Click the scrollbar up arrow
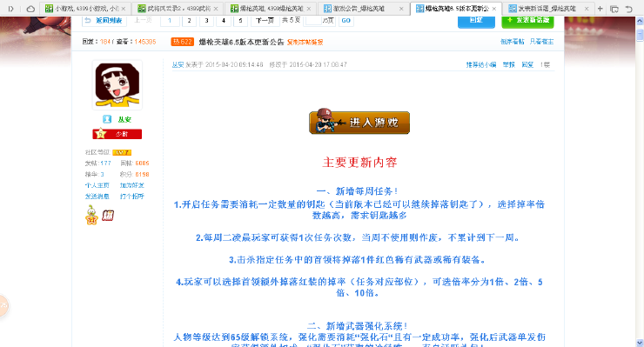Image resolution: width=644 pixels, height=347 pixels. coord(640,22)
